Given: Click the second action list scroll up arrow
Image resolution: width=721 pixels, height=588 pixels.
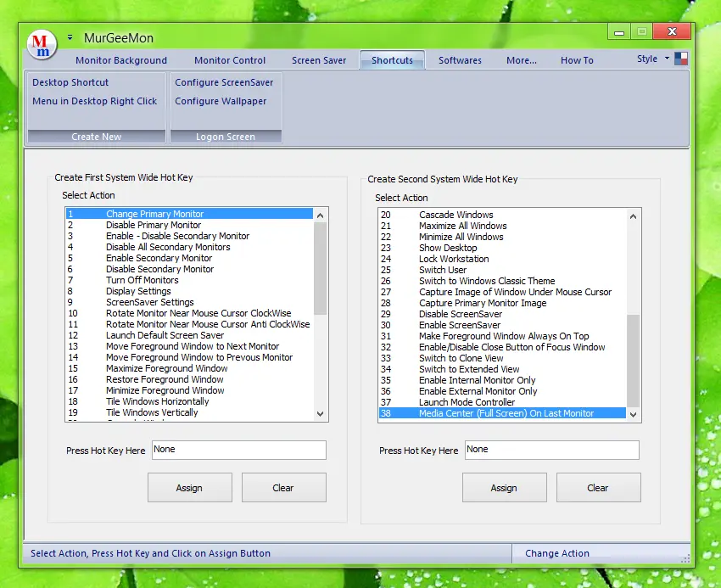Looking at the screenshot, I should coord(633,216).
